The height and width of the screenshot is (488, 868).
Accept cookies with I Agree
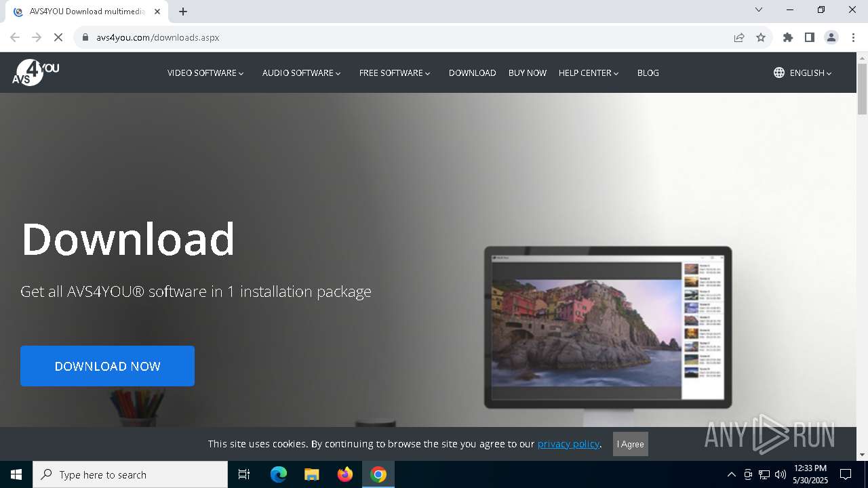coord(631,444)
